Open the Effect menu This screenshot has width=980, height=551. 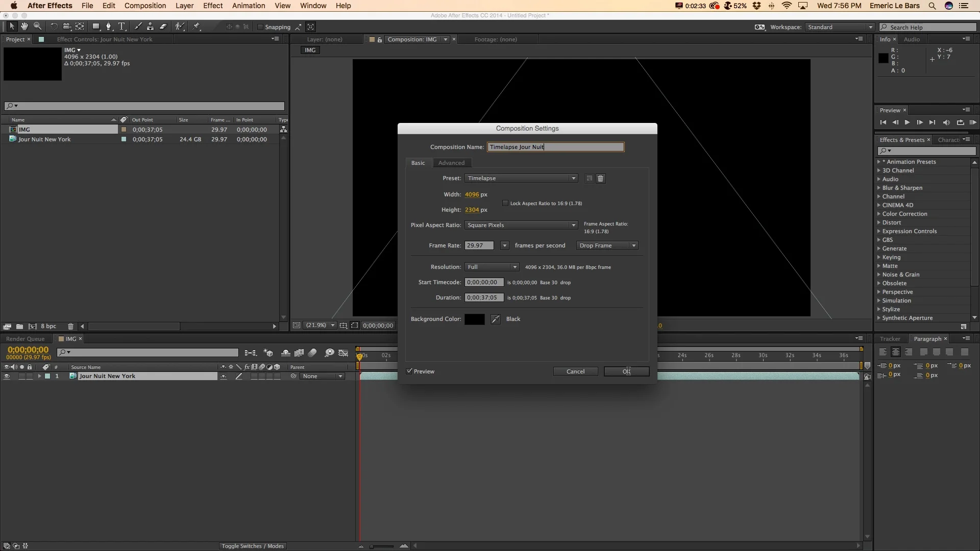tap(213, 6)
